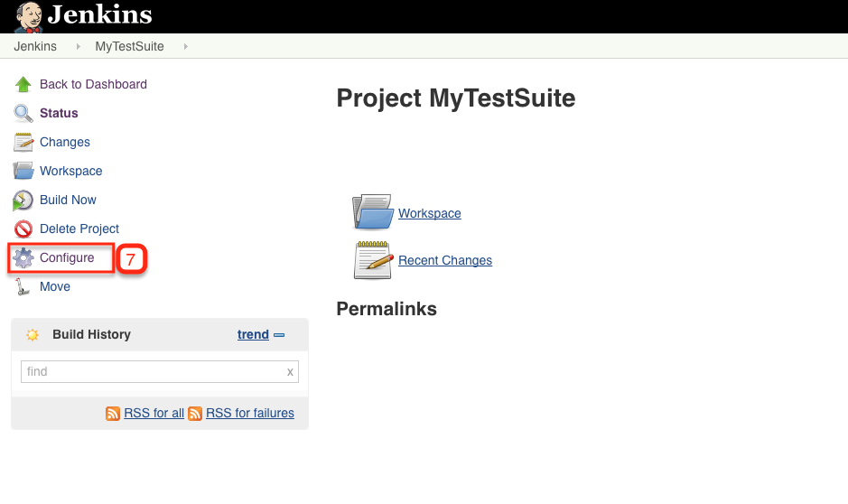Expand the arrow after MyTestSuite breadcrumb
848x504 pixels.
point(185,46)
